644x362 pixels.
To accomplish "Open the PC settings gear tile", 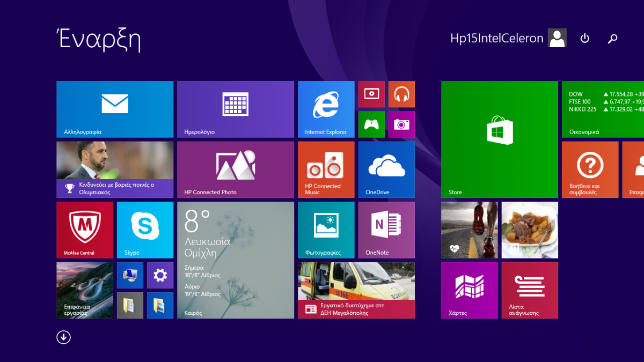I will pos(160,275).
